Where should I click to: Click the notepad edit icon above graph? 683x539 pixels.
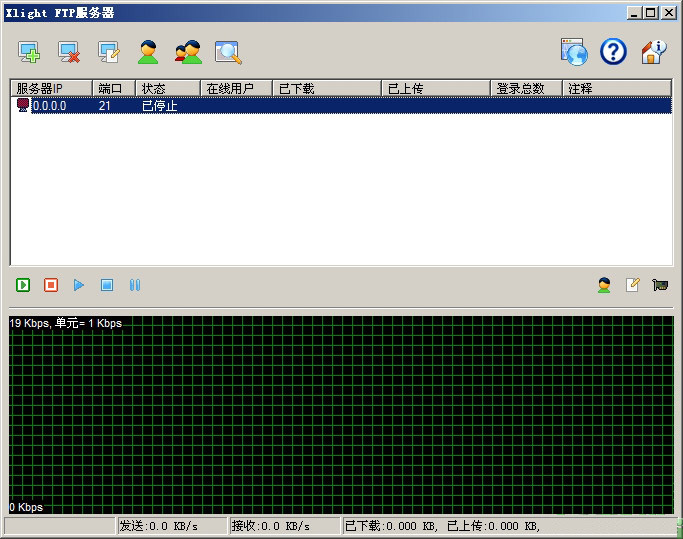point(632,285)
